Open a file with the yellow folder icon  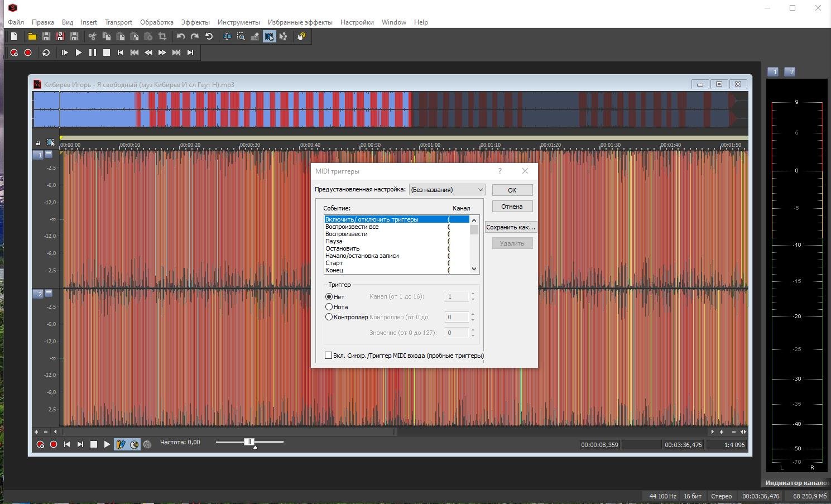click(32, 36)
